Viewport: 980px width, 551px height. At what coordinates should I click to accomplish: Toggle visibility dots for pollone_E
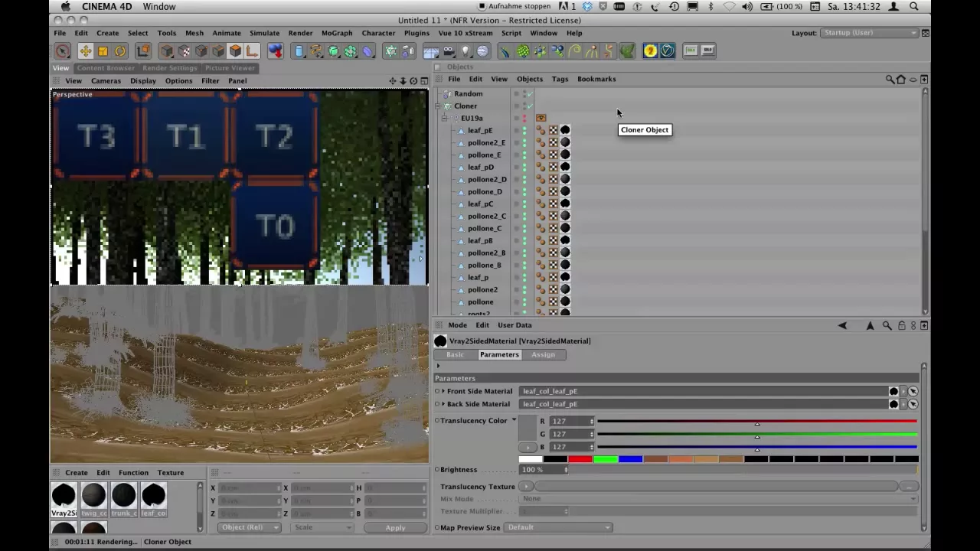tap(524, 155)
